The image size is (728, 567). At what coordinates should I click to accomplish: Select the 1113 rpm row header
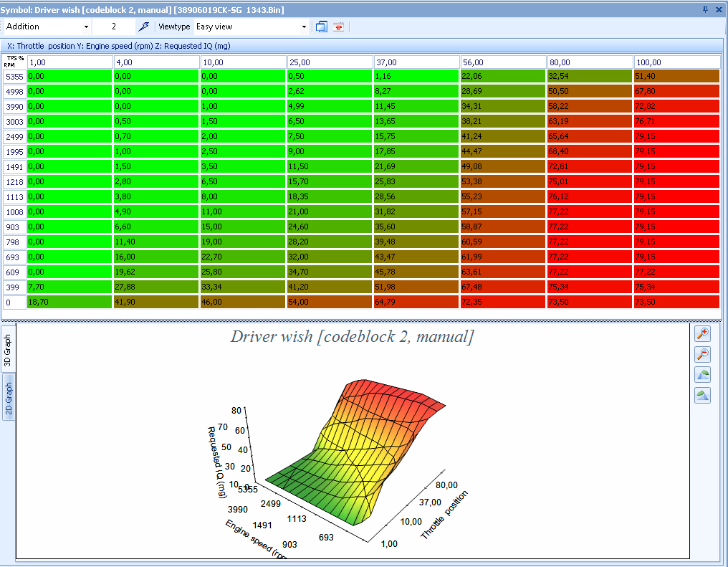pos(15,196)
